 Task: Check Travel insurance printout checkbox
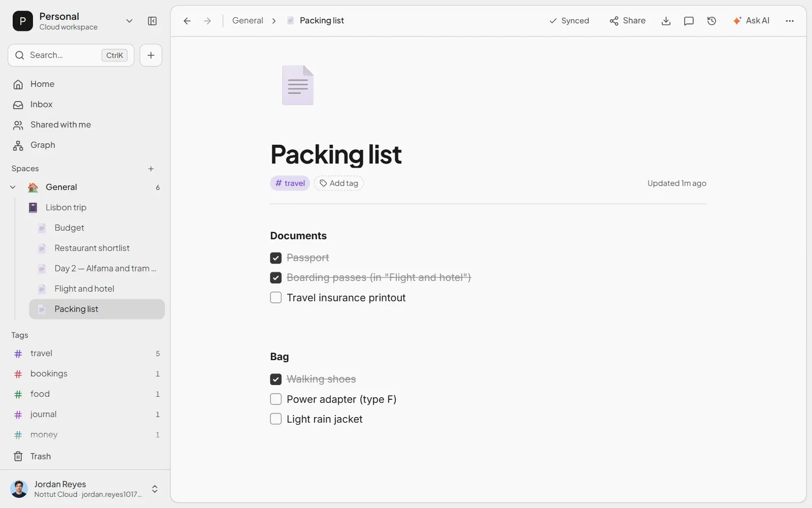click(x=276, y=298)
